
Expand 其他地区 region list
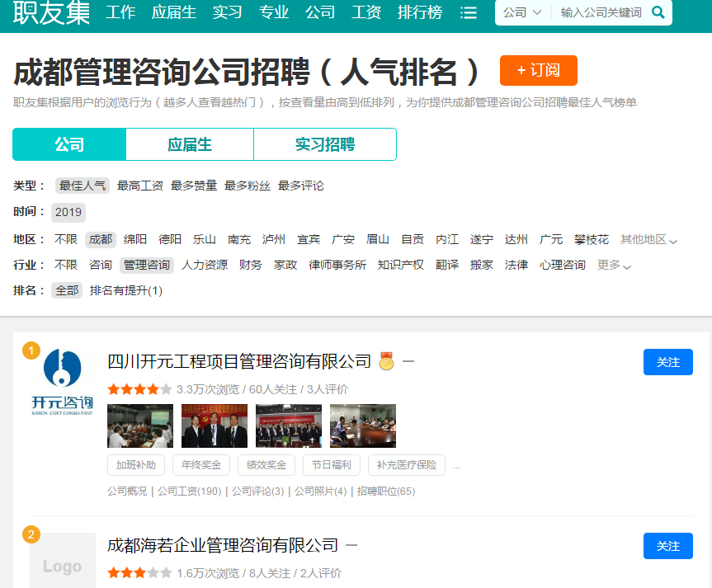click(648, 240)
